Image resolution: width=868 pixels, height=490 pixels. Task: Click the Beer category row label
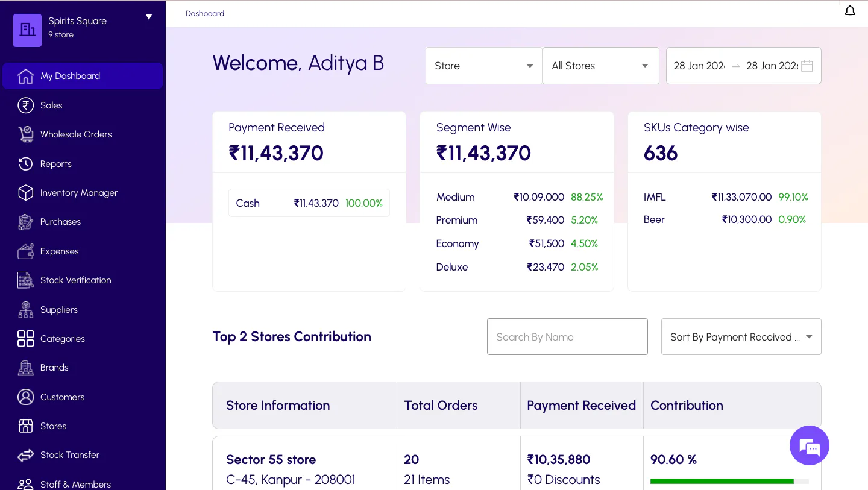tap(654, 219)
